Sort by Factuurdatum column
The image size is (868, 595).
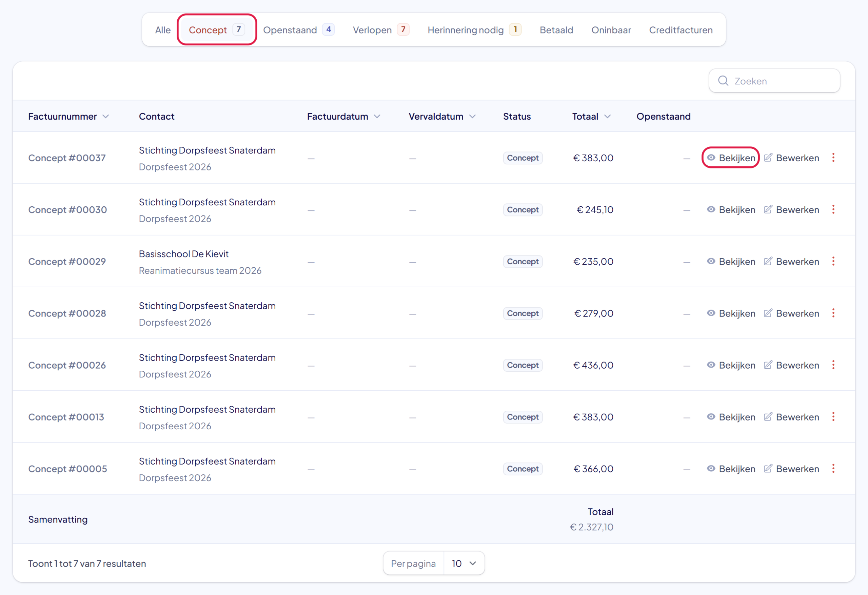[x=343, y=117]
